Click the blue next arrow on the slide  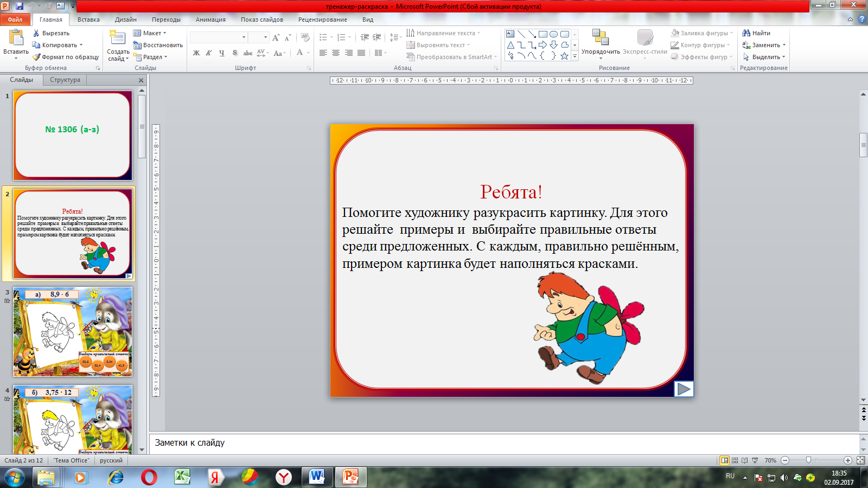[684, 389]
